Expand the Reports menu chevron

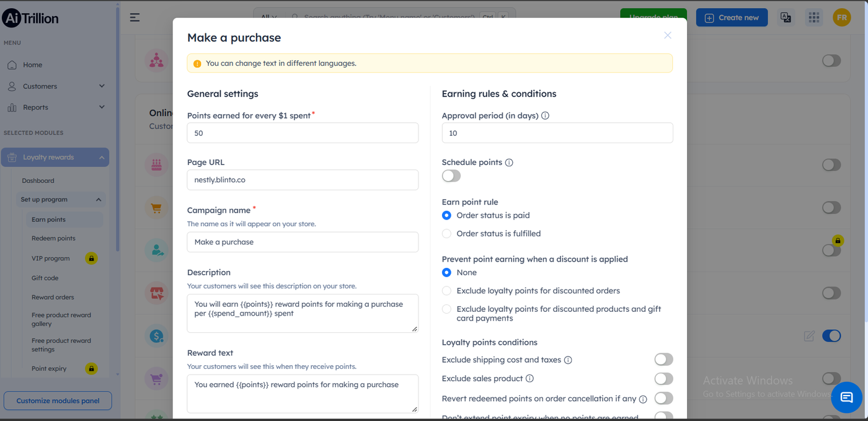102,107
